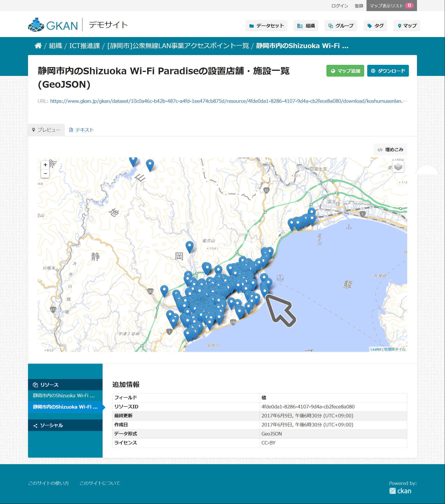Open 組織 in top navigation

point(306,26)
